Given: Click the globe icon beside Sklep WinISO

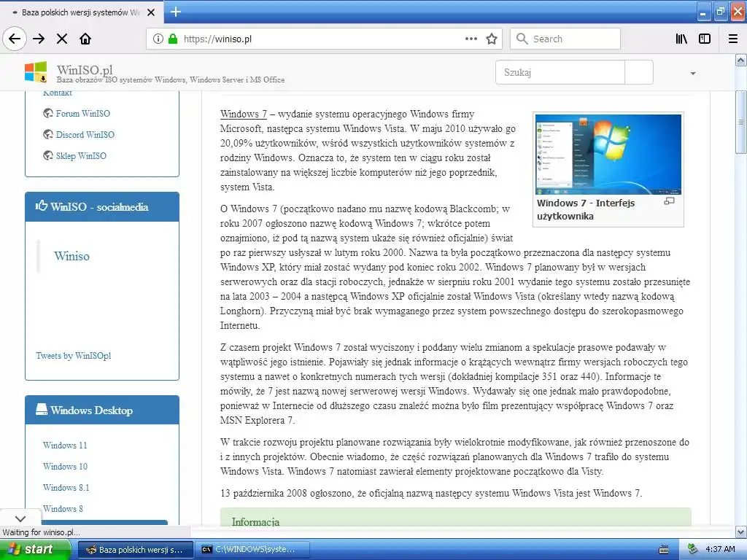Looking at the screenshot, I should pos(47,155).
